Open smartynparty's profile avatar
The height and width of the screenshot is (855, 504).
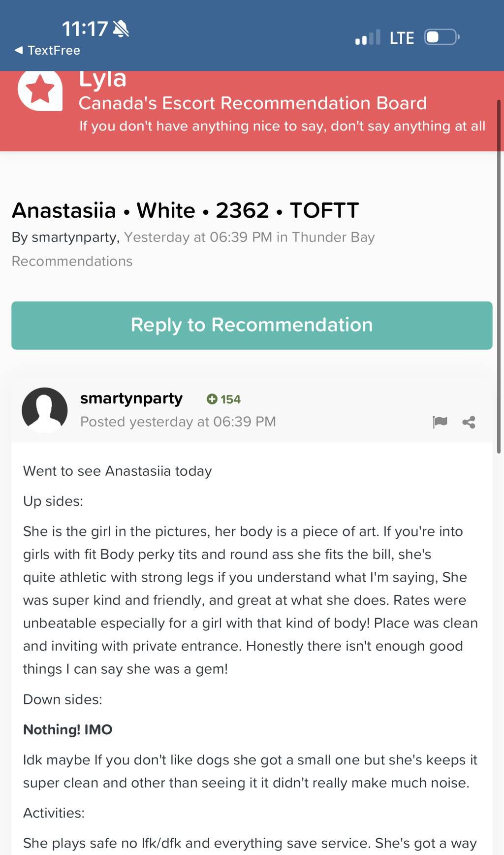tap(45, 410)
